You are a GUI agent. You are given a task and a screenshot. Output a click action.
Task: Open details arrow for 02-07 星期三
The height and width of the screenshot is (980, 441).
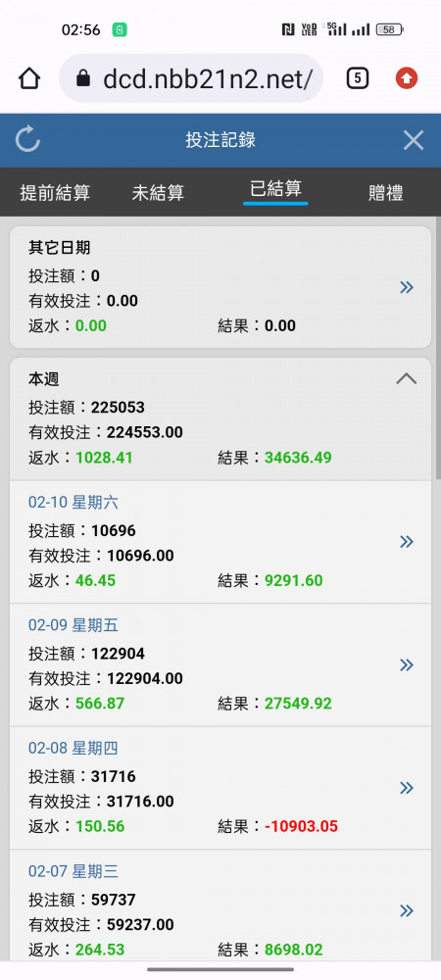click(x=407, y=910)
